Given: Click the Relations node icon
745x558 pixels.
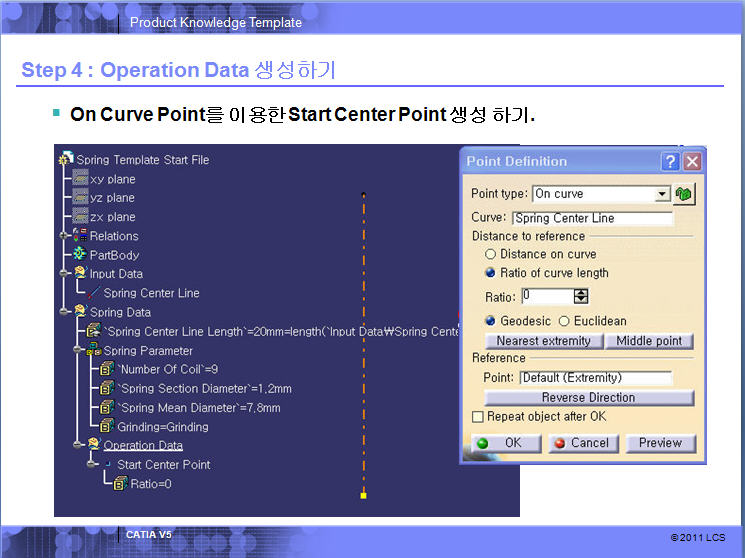Looking at the screenshot, I should tap(80, 235).
